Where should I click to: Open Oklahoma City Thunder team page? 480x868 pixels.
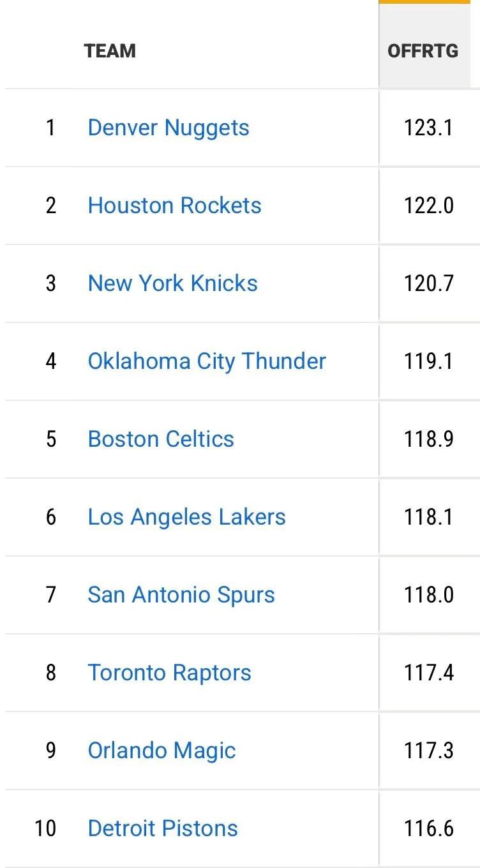coord(207,361)
